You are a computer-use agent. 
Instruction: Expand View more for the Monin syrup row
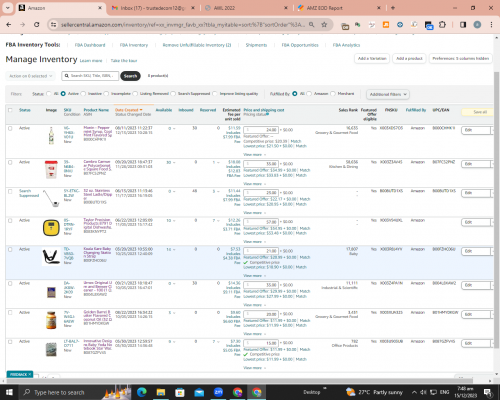tap(254, 154)
